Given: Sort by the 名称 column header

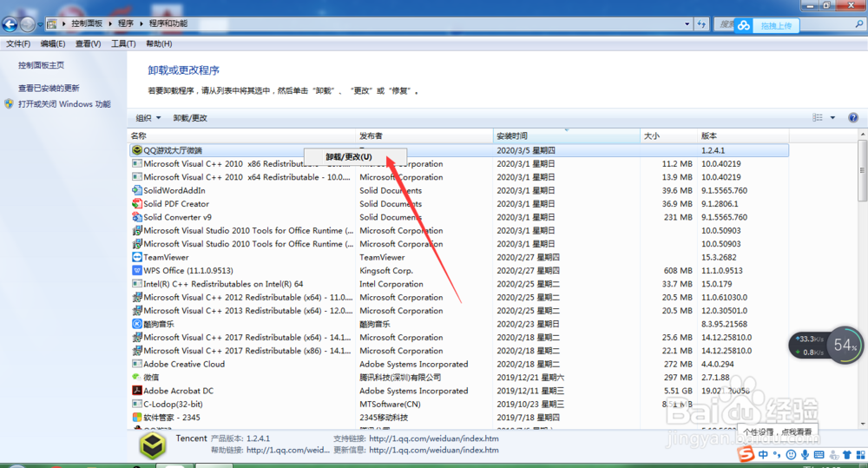Looking at the screenshot, I should tap(242, 135).
